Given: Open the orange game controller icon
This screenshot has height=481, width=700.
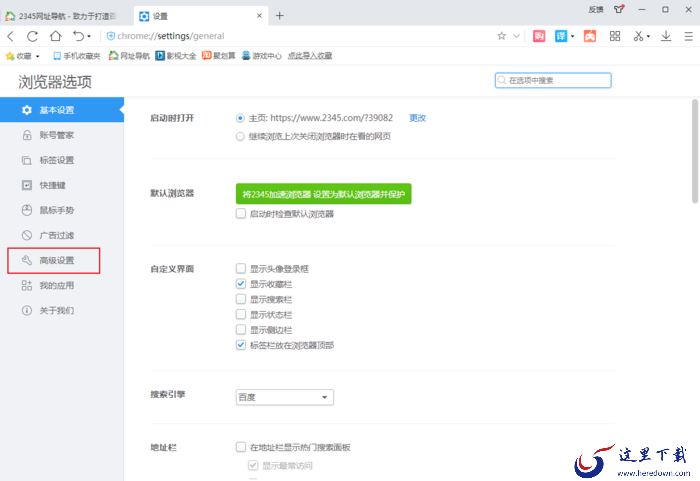Looking at the screenshot, I should (x=590, y=36).
